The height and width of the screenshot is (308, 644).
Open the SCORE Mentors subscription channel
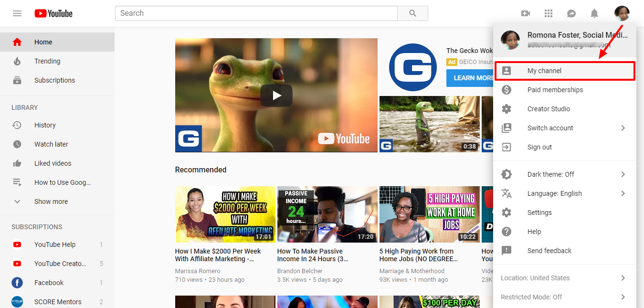[x=57, y=302]
